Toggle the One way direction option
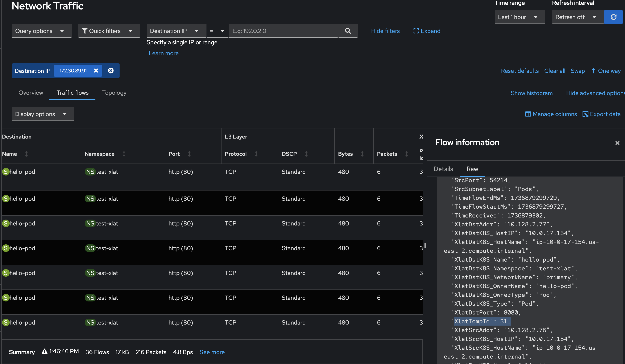Screen dimensions: 625x364 tap(606, 71)
